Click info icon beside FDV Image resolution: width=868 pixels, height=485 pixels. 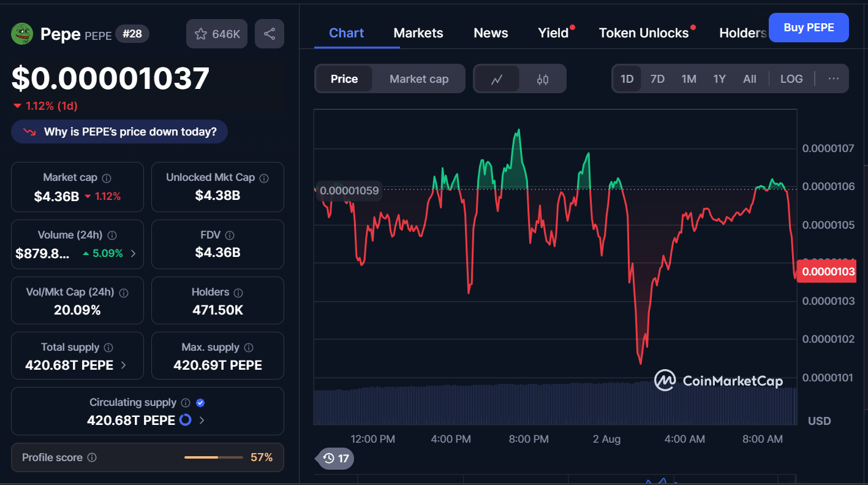[230, 235]
